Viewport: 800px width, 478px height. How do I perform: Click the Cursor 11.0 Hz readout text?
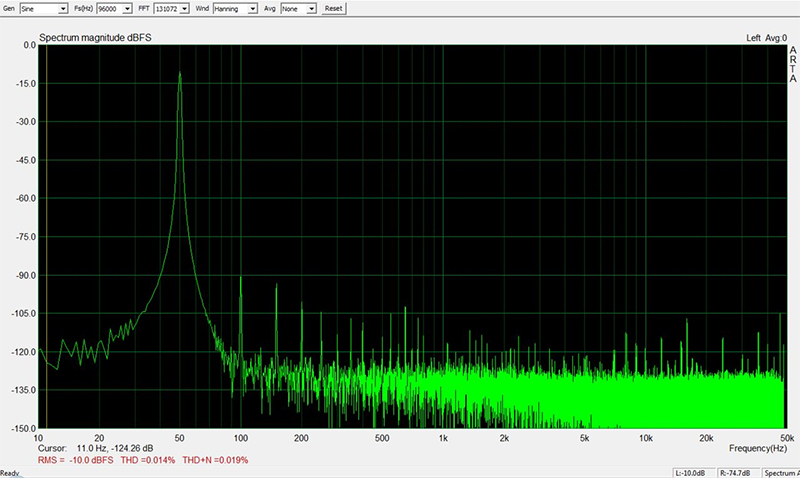[96, 449]
